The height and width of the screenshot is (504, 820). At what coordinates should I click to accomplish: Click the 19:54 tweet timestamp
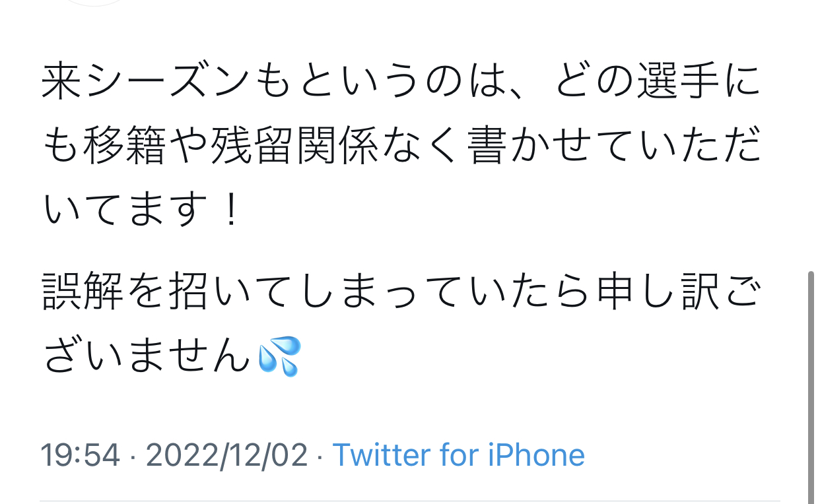[80, 455]
